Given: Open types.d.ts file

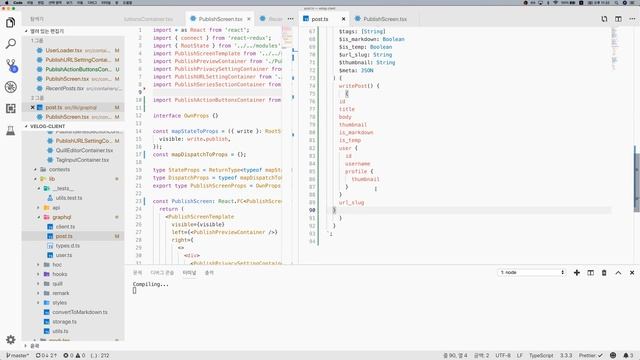Looking at the screenshot, I should point(68,246).
